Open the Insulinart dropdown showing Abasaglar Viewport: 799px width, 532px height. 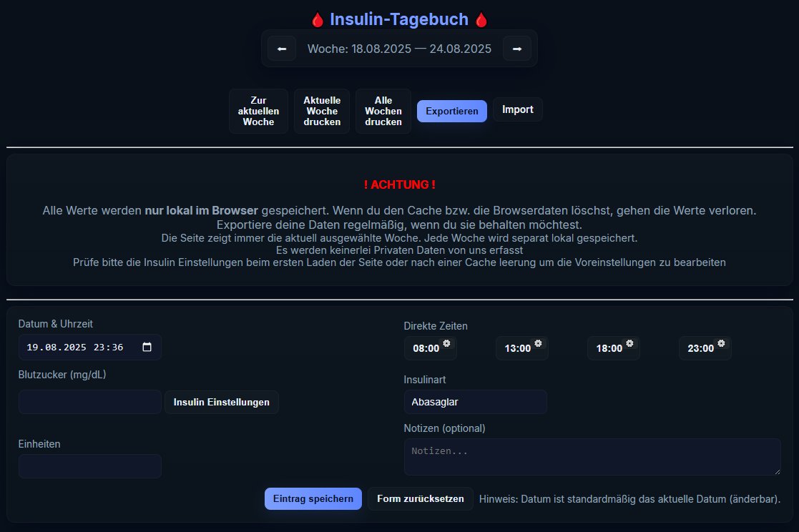(x=475, y=402)
